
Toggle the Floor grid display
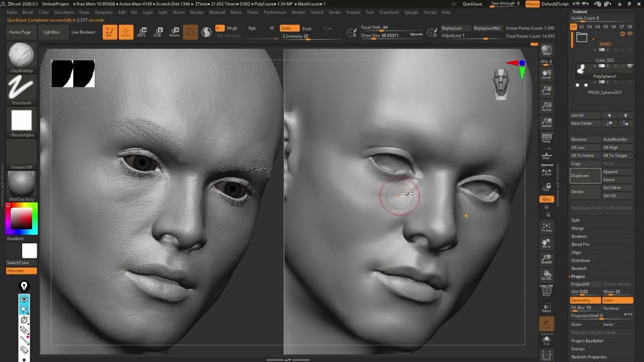(x=546, y=155)
